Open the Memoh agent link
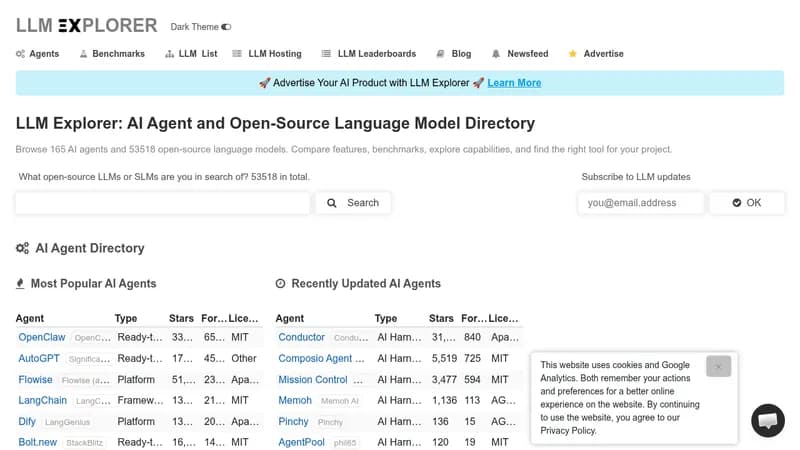 (x=295, y=401)
